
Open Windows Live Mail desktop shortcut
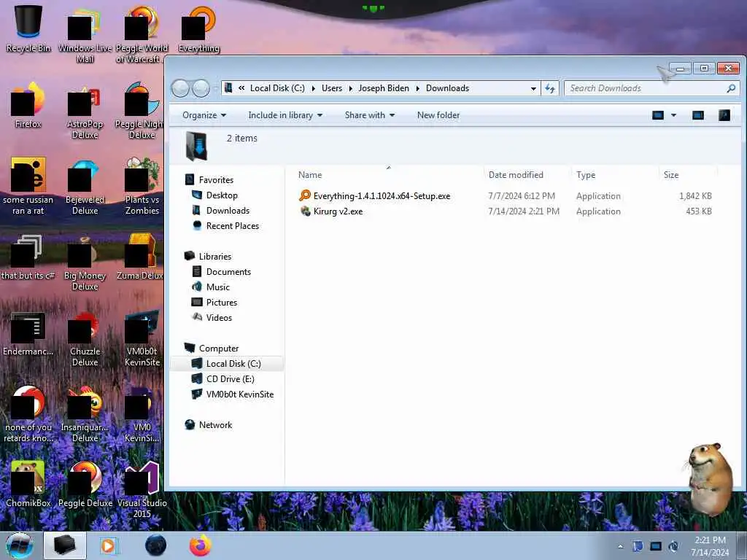click(x=85, y=34)
